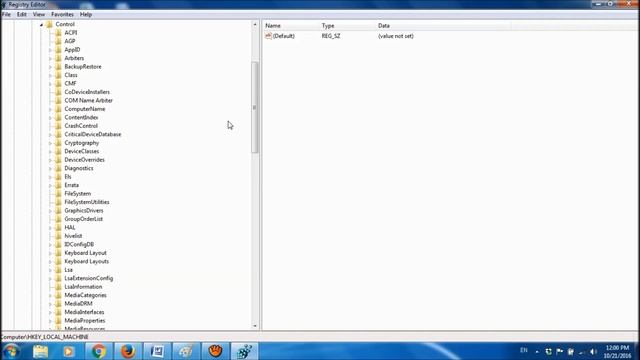Open the Edit menu

[22, 14]
